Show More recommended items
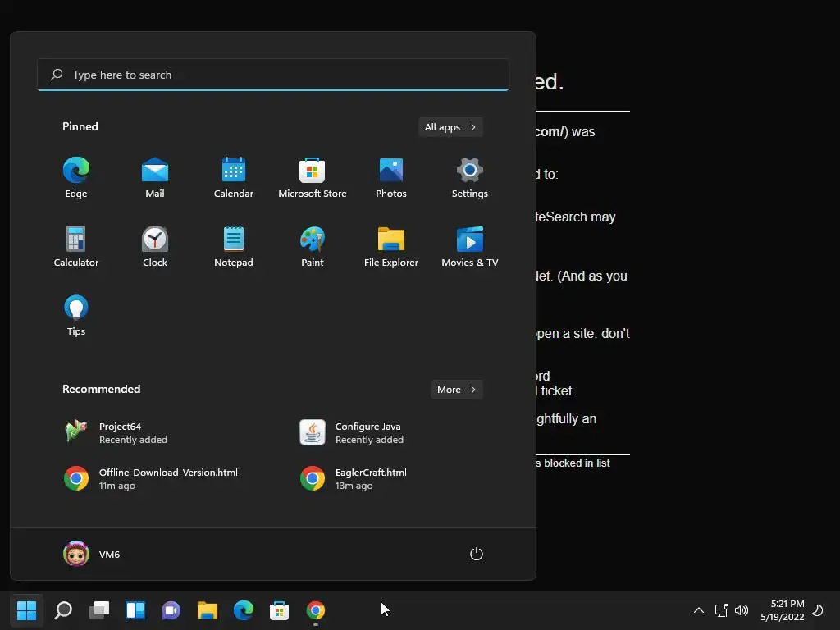The width and height of the screenshot is (840, 630). (x=456, y=390)
